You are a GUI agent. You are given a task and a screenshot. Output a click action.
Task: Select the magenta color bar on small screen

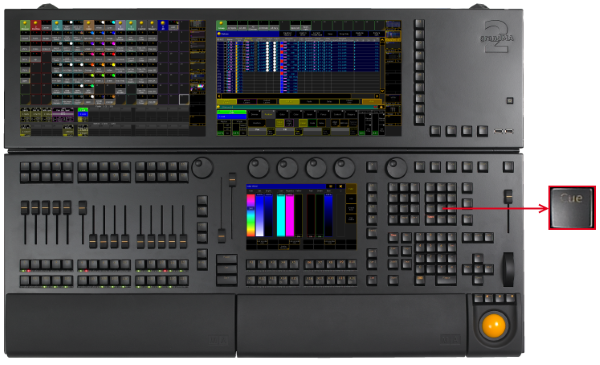pyautogui.click(x=290, y=215)
